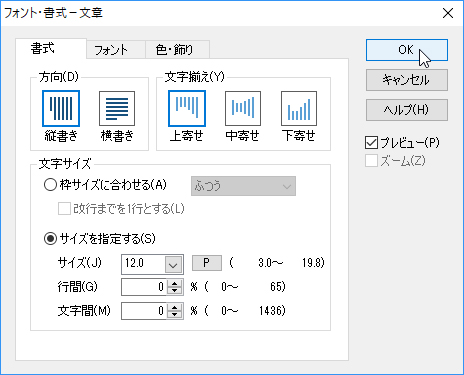
Task: Open ヘルプ(H) help button
Action: (407, 110)
